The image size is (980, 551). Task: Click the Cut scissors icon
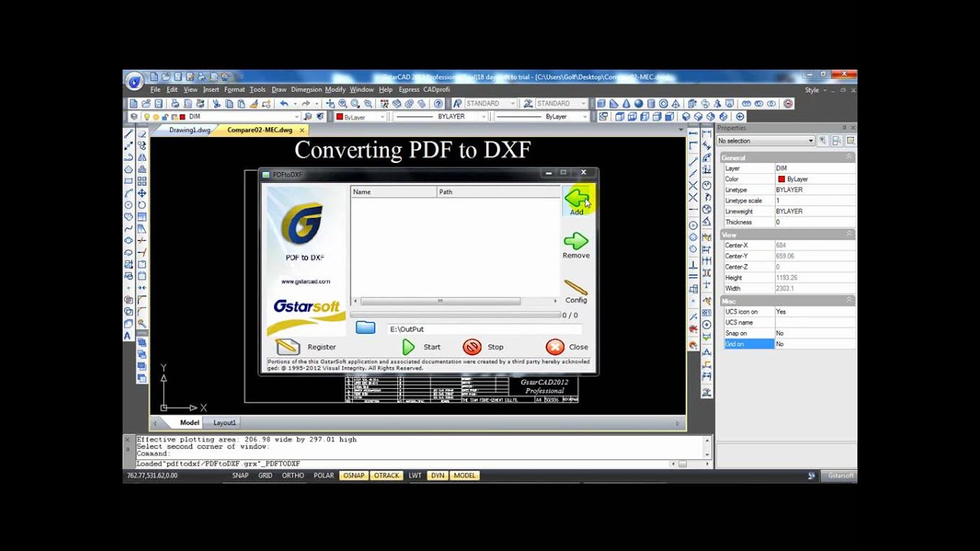[x=217, y=103]
